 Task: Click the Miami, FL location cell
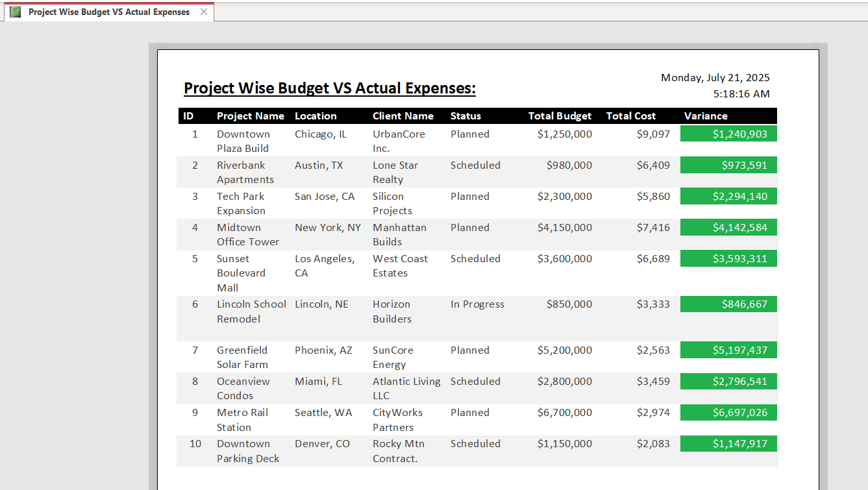coord(318,382)
